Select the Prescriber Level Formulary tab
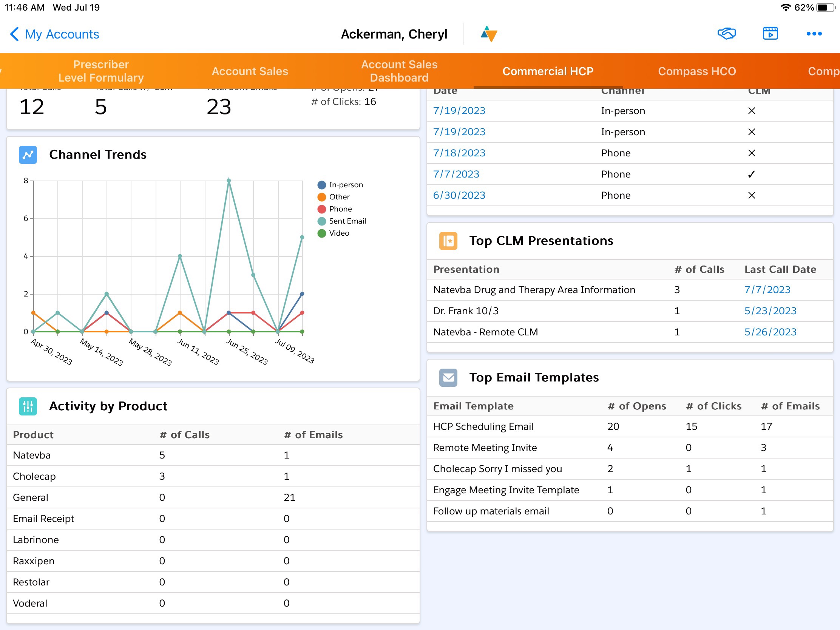 [101, 71]
